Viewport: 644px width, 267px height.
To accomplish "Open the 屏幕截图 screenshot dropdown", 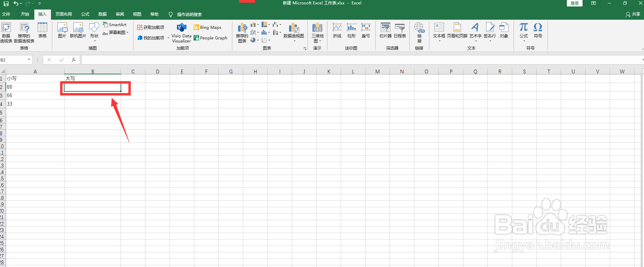I will (x=116, y=33).
